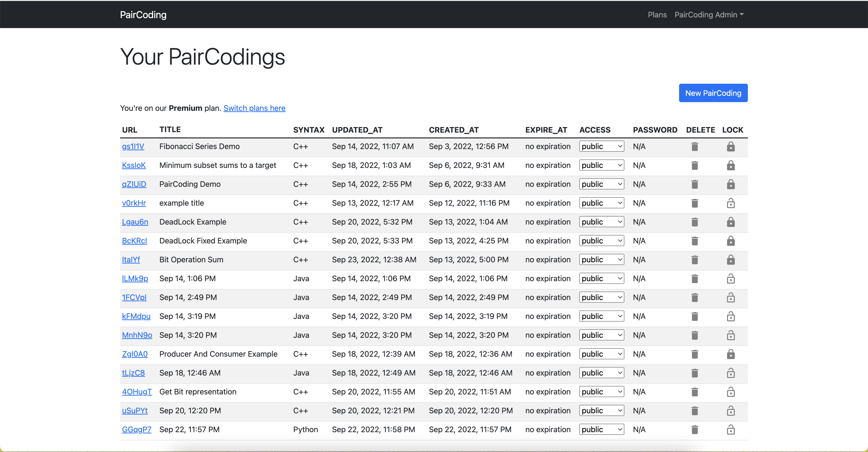Lock the GGqgP7 pairing
The width and height of the screenshot is (868, 452).
[x=730, y=429]
